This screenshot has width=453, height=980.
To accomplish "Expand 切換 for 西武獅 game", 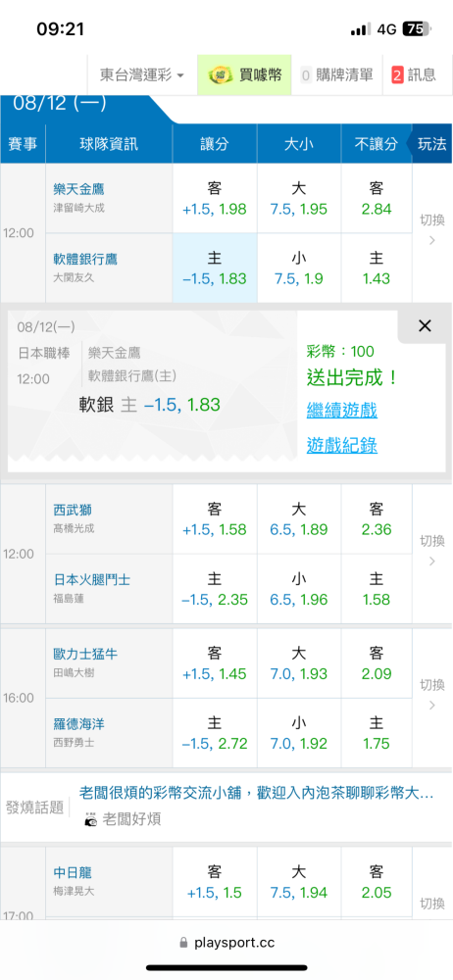I will click(431, 550).
